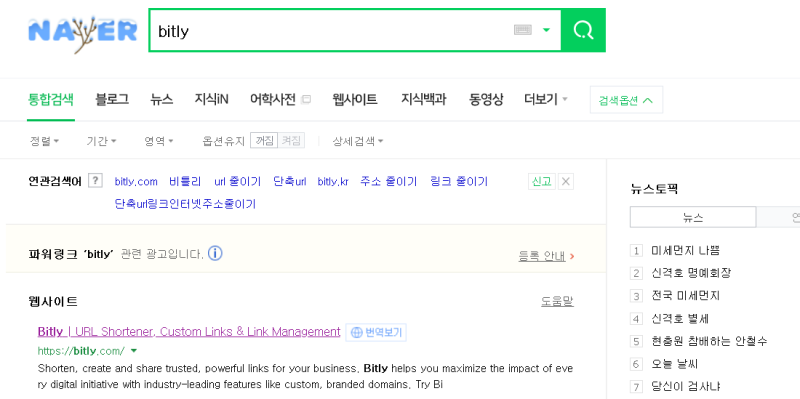The image size is (800, 399).
Task: Click the question mark help icon beside 연관검색어
Action: [95, 181]
